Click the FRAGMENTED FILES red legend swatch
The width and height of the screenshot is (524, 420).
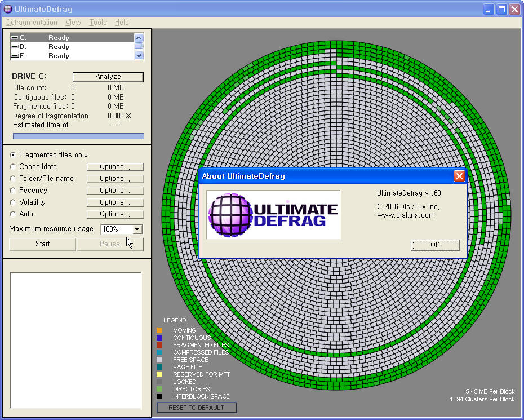pos(159,345)
